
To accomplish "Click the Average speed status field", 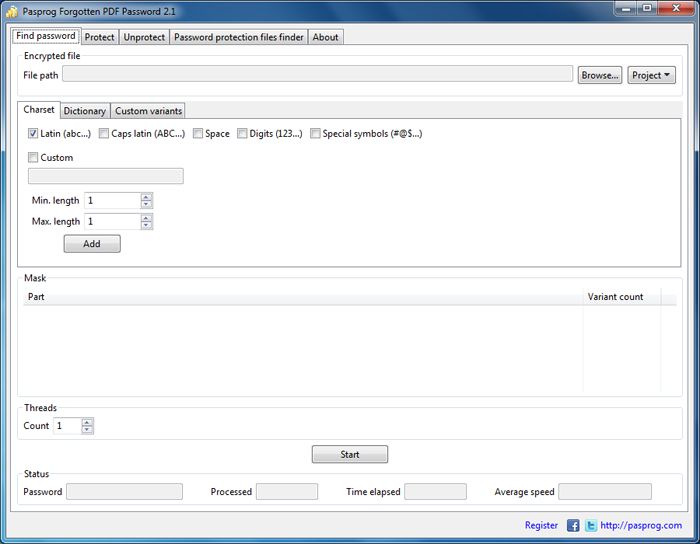I will [605, 491].
